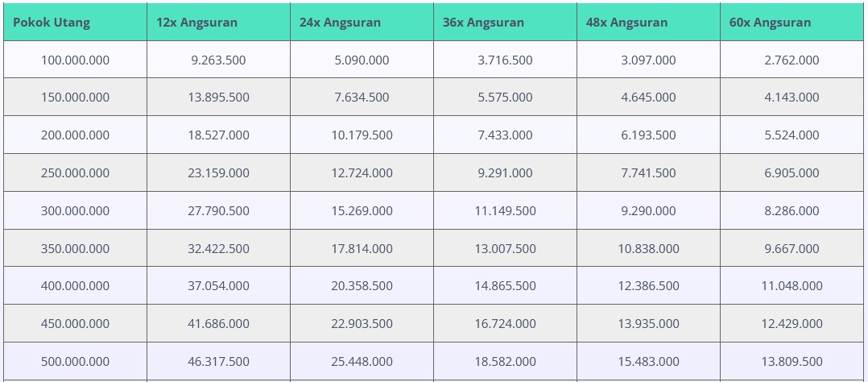
Task: Select the 48x Angsuran header cell
Action: coord(626,23)
